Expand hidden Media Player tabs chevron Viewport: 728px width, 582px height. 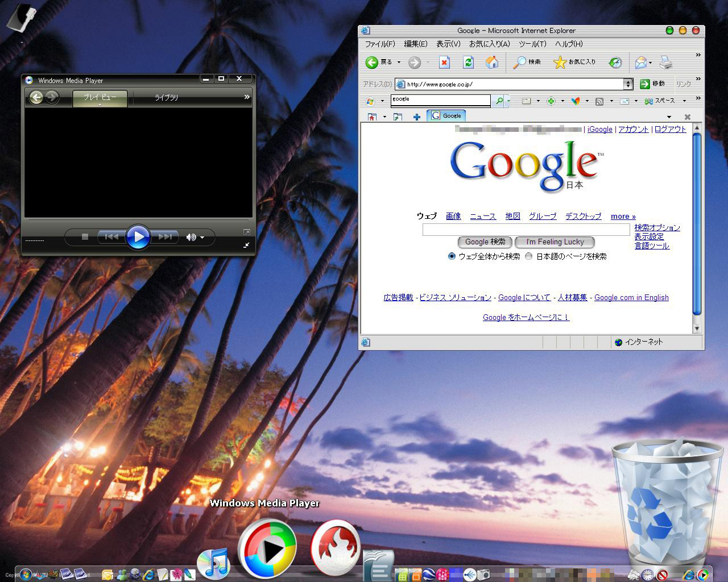click(x=247, y=97)
